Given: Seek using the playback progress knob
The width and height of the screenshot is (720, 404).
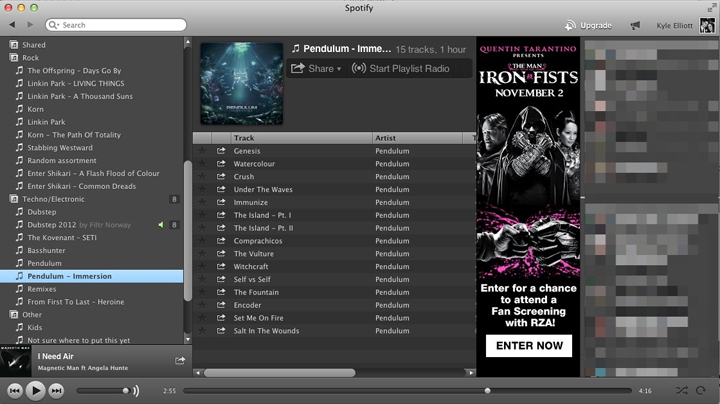Looking at the screenshot, I should [x=487, y=391].
